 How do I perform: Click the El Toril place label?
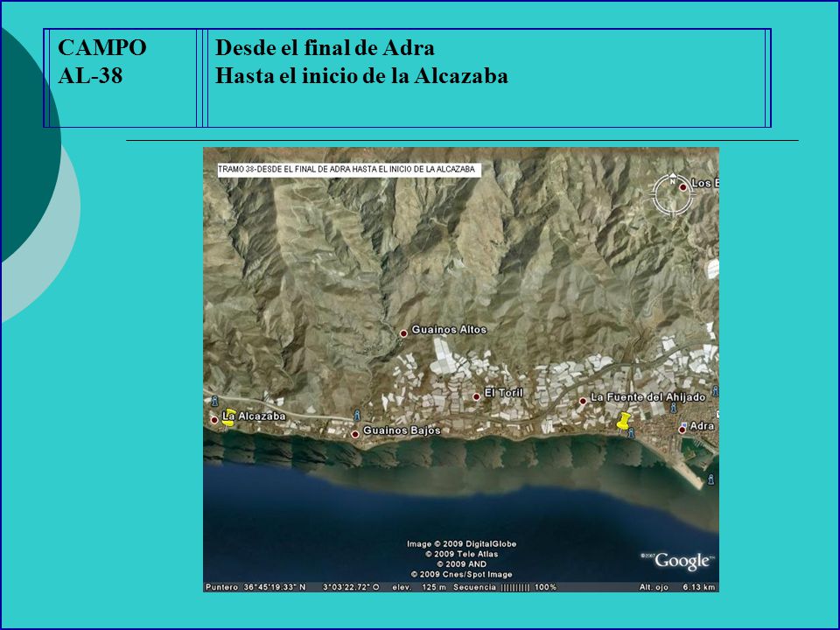point(504,393)
